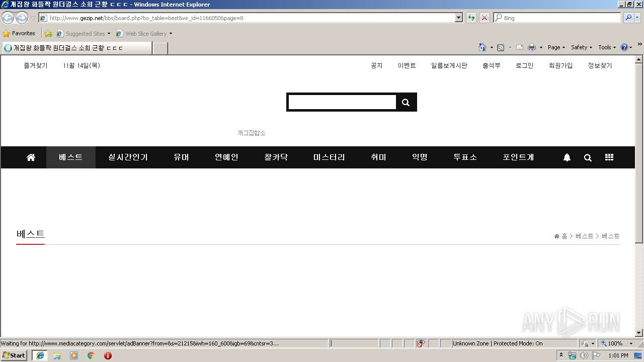Screen dimensions: 644x362
Task: Select the 연예인 navigation item
Action: (x=226, y=157)
